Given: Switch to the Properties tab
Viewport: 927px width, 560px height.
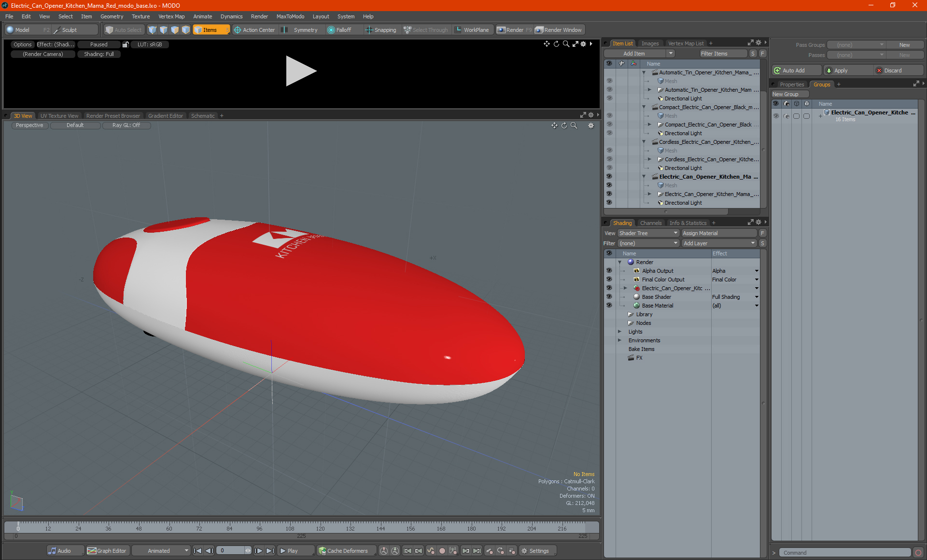Looking at the screenshot, I should [792, 84].
